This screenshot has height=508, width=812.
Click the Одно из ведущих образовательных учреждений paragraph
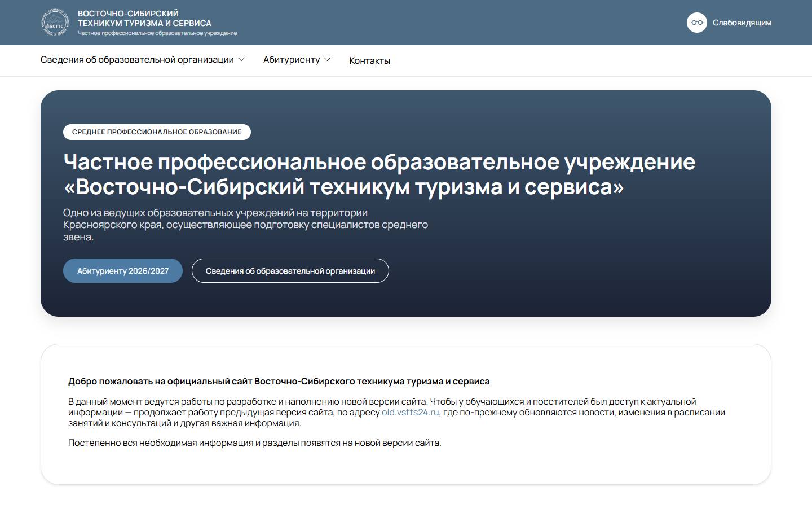(x=245, y=225)
